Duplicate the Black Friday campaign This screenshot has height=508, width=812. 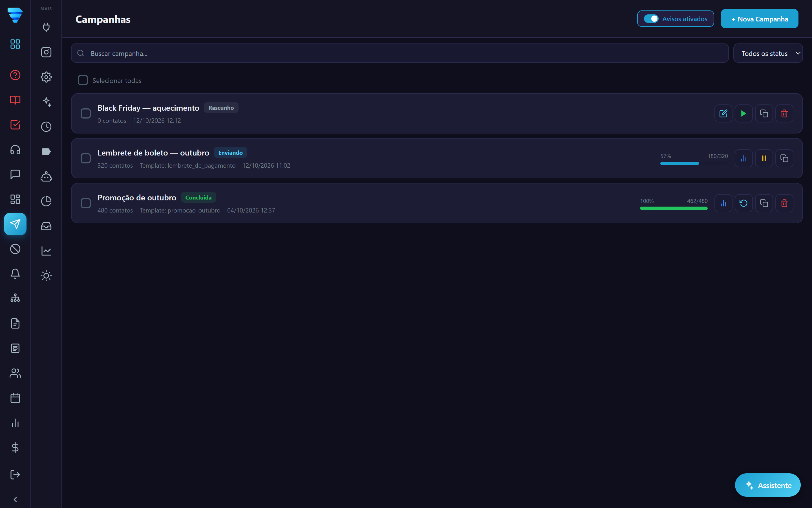pos(764,113)
